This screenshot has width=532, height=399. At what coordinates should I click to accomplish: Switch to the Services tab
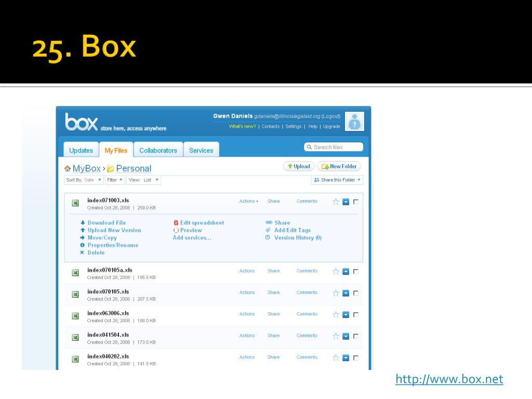[x=201, y=150]
